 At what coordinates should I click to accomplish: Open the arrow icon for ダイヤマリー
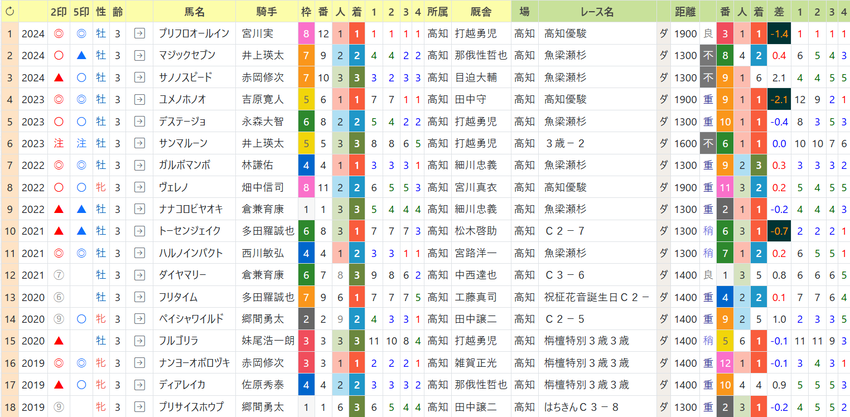point(139,275)
